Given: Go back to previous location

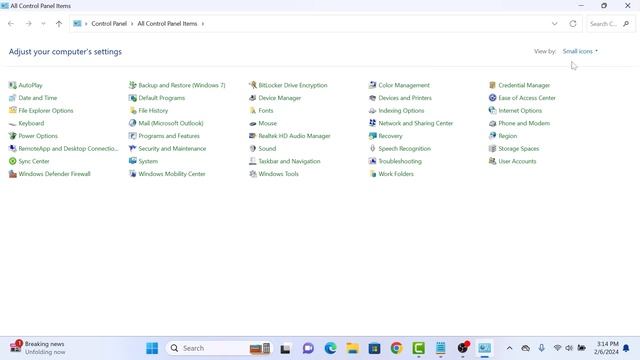Looking at the screenshot, I should (11, 24).
